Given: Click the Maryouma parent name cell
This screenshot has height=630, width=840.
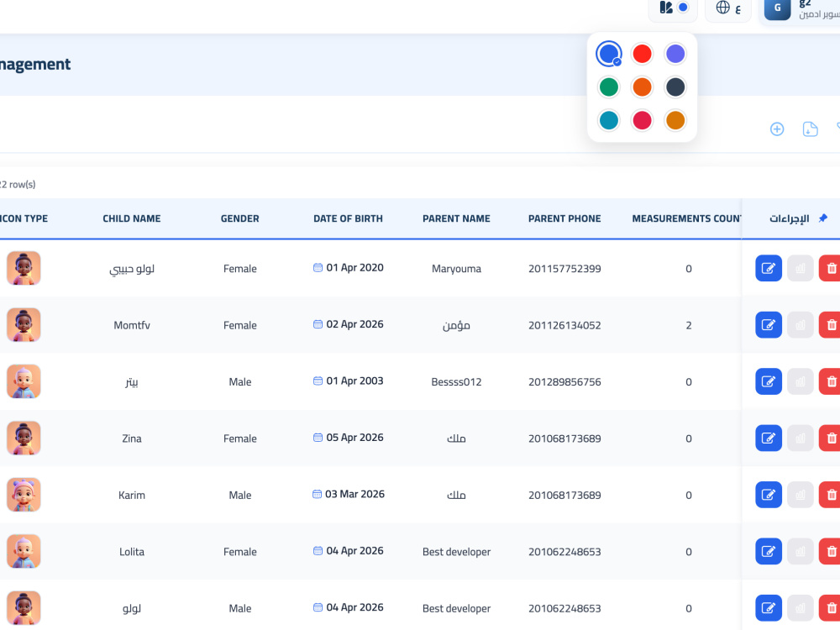Looking at the screenshot, I should 456,269.
